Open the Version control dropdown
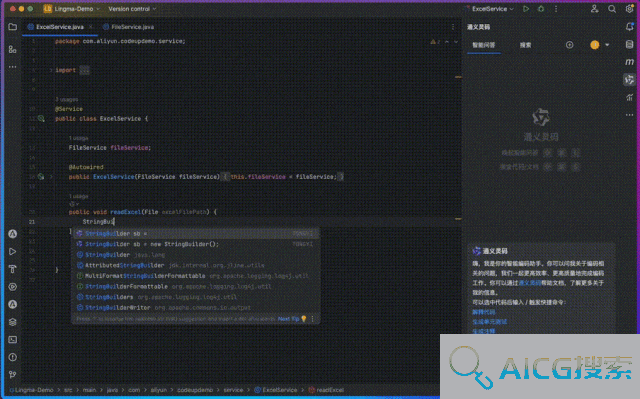 [x=132, y=9]
